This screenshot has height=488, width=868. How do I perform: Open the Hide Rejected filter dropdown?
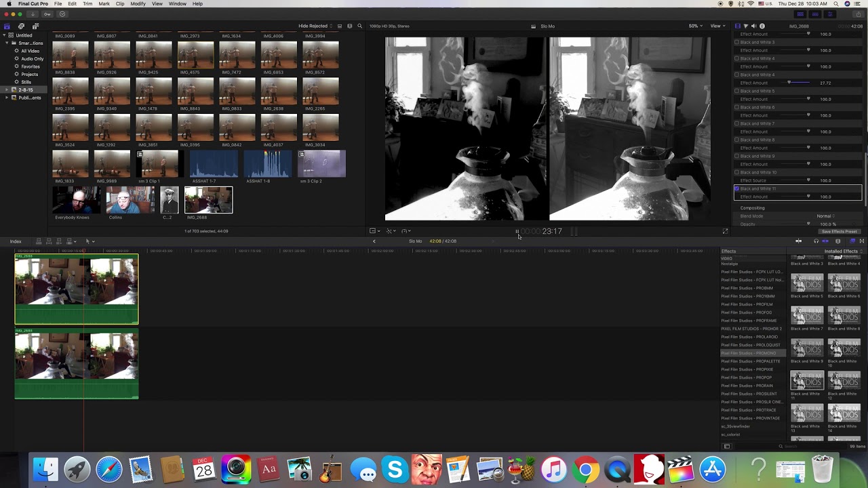click(x=315, y=26)
